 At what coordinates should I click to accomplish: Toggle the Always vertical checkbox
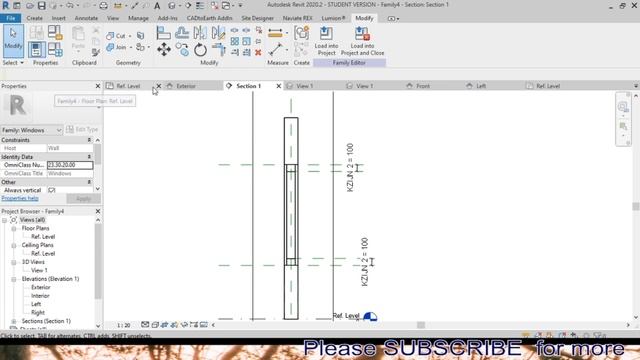coord(51,190)
